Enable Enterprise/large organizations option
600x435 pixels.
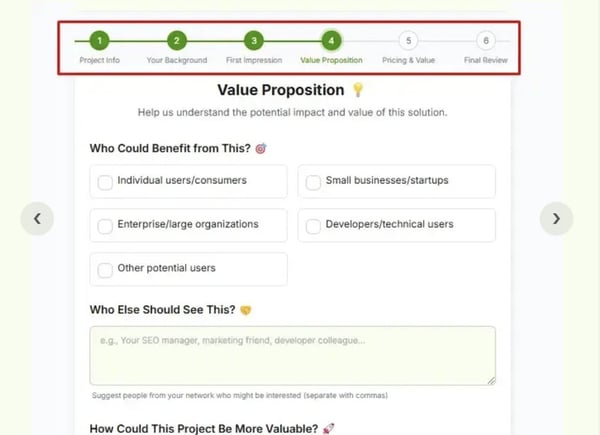click(105, 225)
